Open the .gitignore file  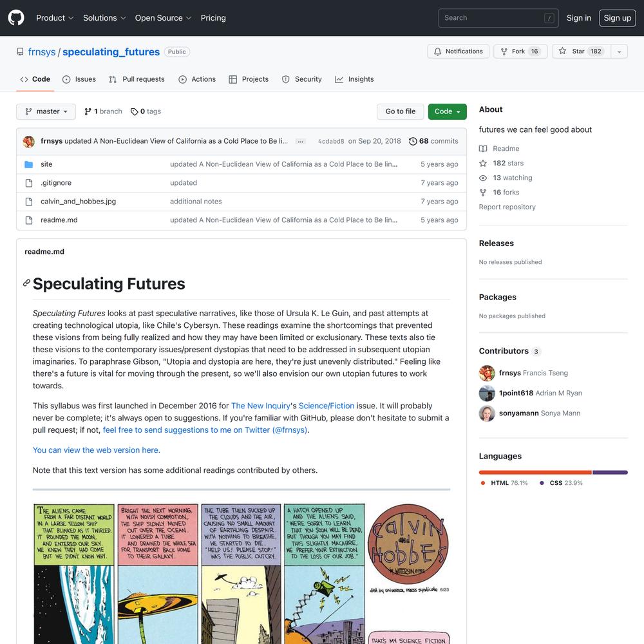click(x=56, y=183)
